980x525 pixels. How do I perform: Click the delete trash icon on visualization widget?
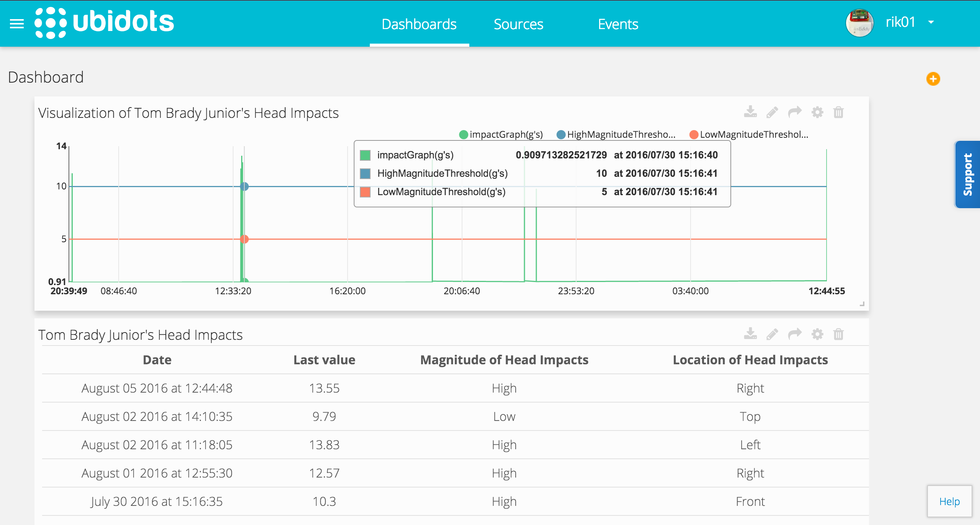click(839, 112)
